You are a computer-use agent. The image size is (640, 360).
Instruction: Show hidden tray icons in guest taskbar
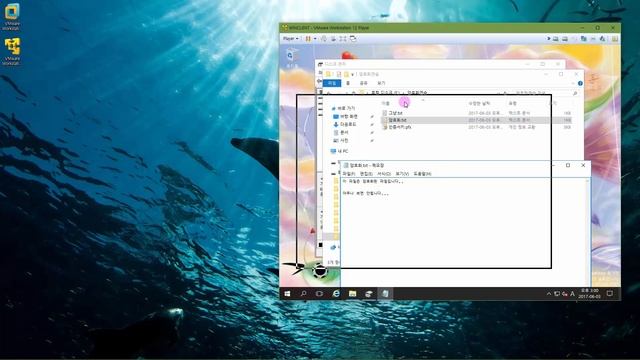pos(549,293)
